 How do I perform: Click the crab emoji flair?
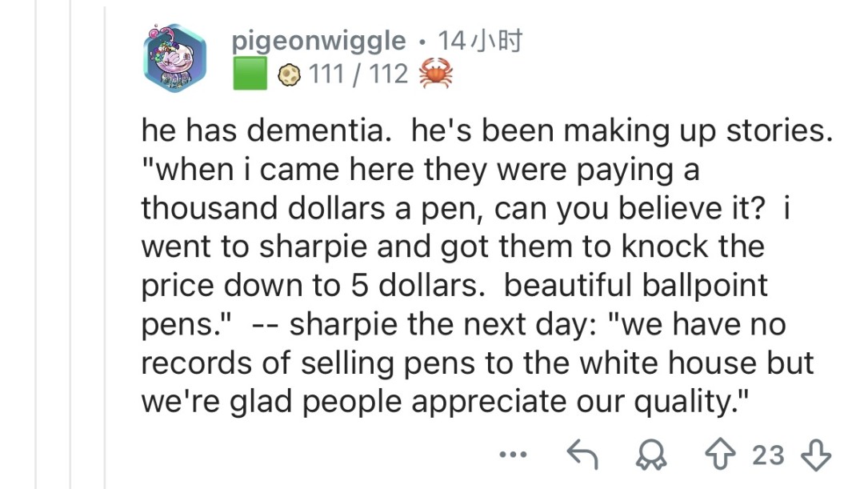pos(435,74)
